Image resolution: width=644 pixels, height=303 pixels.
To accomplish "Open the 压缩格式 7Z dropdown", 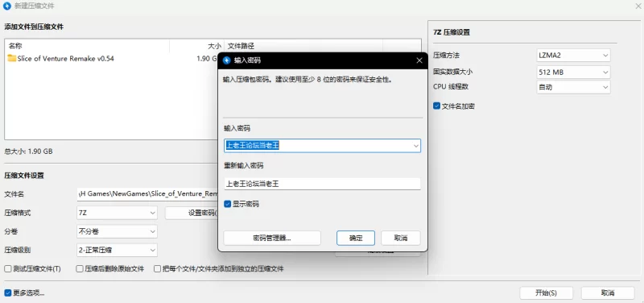I will tap(117, 213).
